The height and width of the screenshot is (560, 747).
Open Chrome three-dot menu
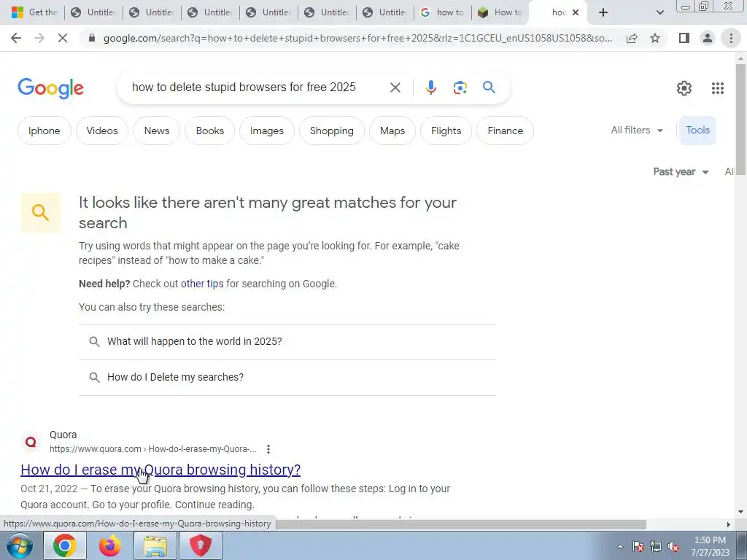click(731, 38)
